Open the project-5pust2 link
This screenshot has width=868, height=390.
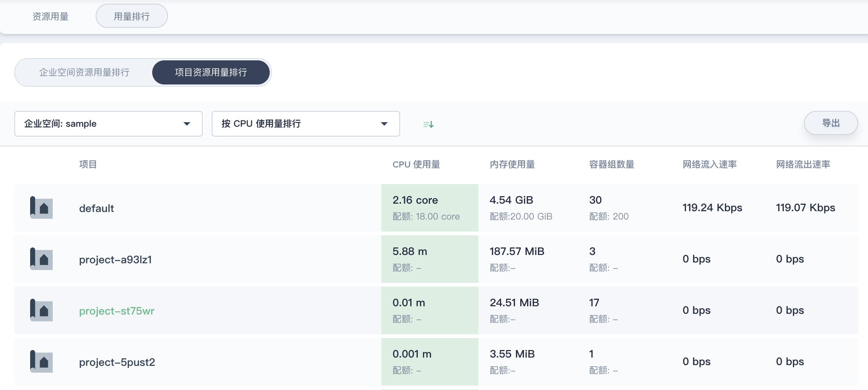click(117, 362)
